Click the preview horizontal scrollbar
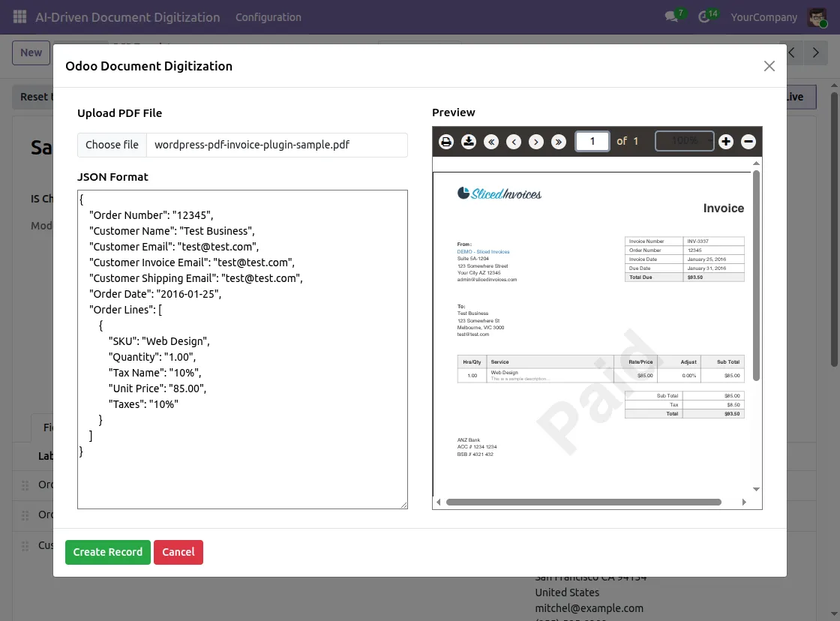 (x=584, y=502)
